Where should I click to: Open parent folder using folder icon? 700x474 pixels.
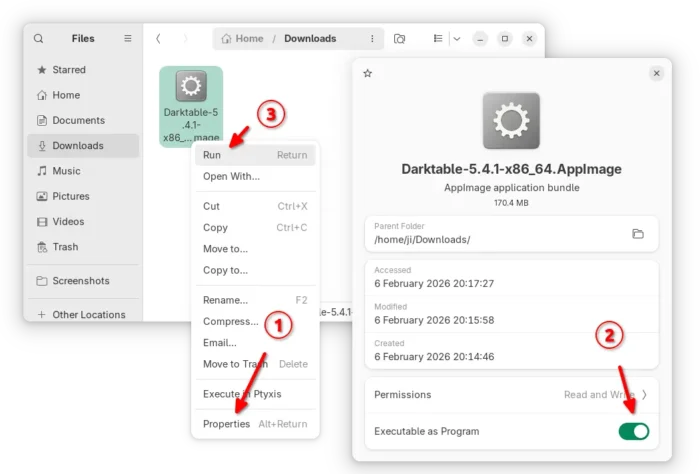[638, 234]
